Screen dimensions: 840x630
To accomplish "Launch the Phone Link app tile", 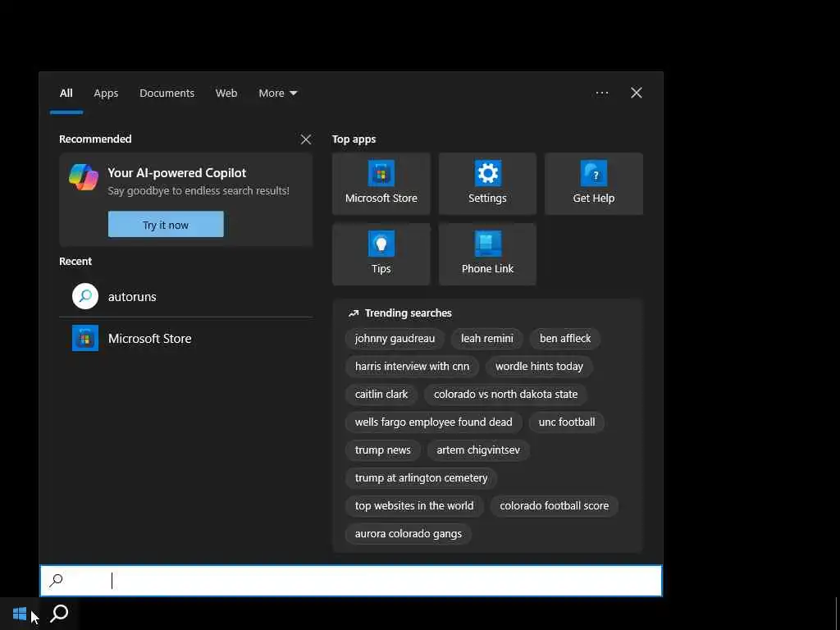I will pos(487,254).
